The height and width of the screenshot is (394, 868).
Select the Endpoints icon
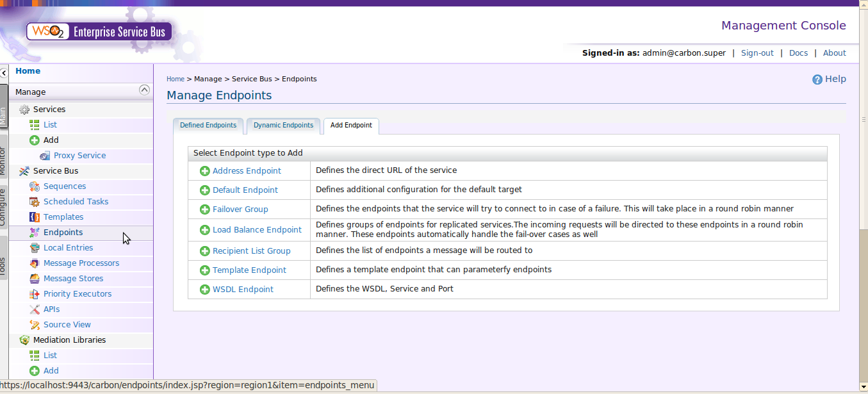pos(34,232)
